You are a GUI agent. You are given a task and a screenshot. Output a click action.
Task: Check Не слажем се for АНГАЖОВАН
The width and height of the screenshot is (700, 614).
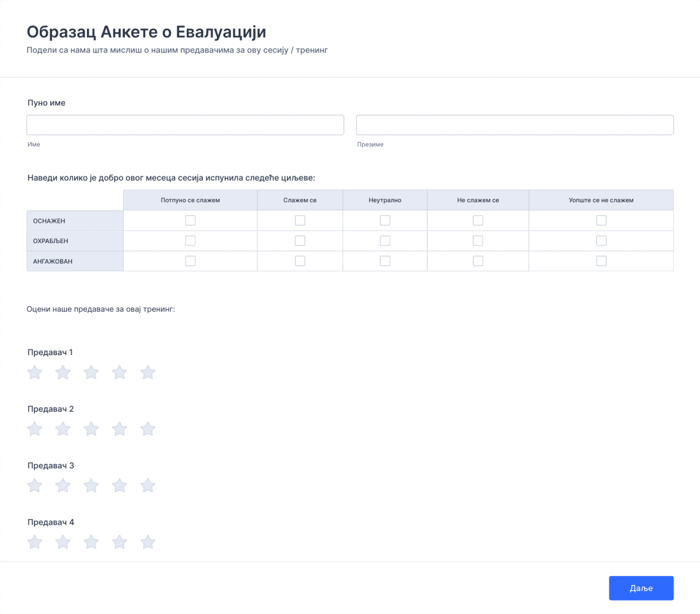pyautogui.click(x=478, y=261)
